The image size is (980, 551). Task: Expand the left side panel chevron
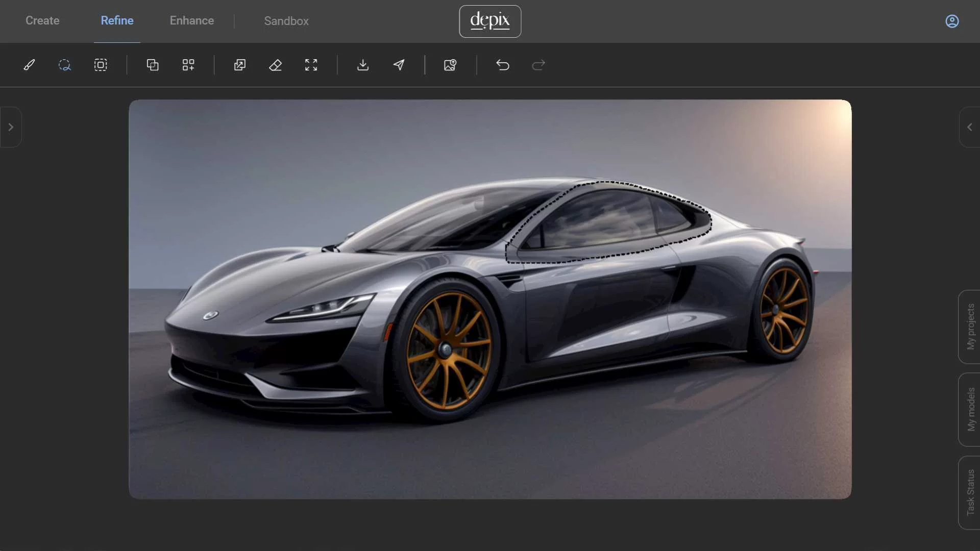[11, 127]
